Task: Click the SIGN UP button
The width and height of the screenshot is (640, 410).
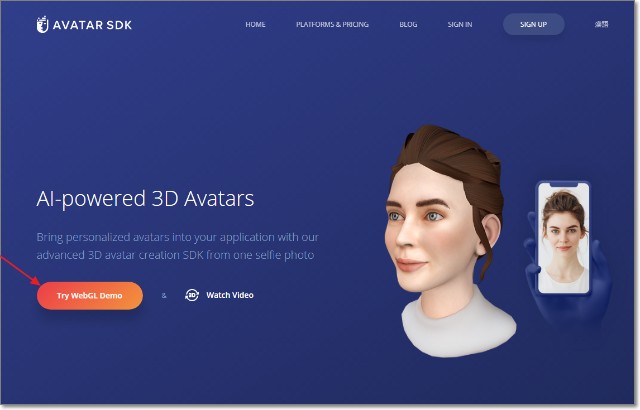Action: [x=533, y=24]
